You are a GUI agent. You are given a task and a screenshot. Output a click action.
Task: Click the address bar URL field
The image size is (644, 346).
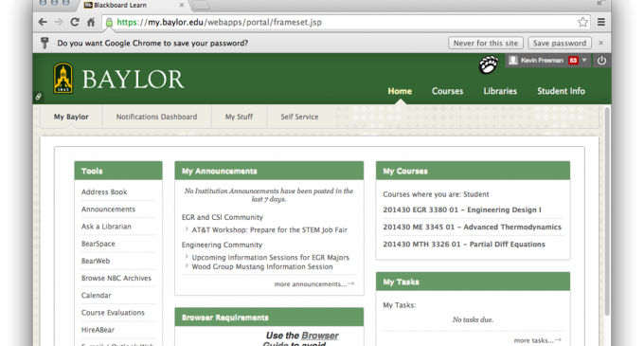pyautogui.click(x=345, y=22)
